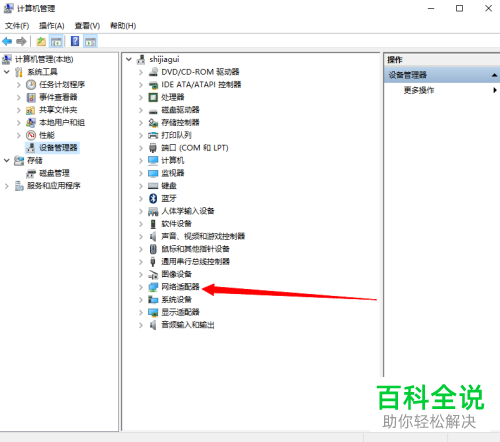Collapse the 存储 tree node
This screenshot has height=442, width=500.
(x=7, y=161)
